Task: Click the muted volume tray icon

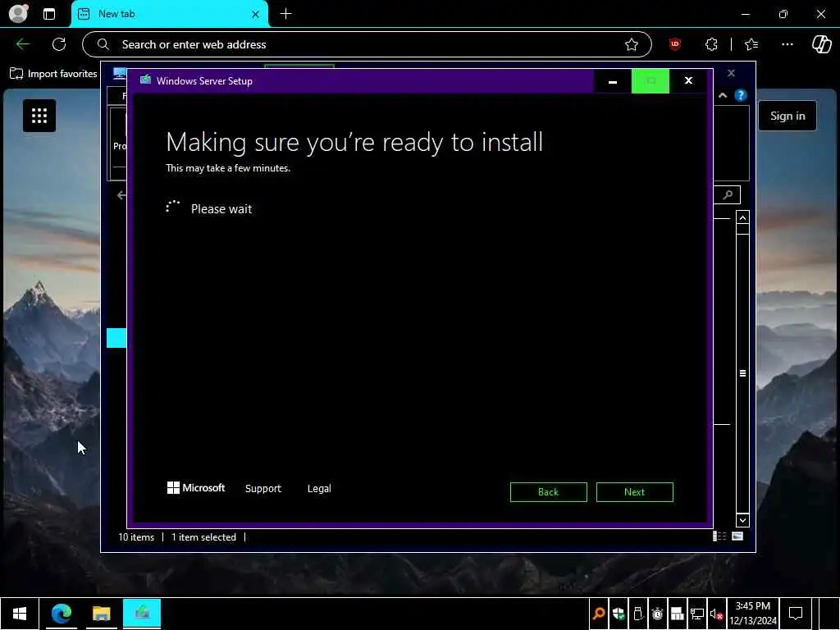Action: [717, 614]
